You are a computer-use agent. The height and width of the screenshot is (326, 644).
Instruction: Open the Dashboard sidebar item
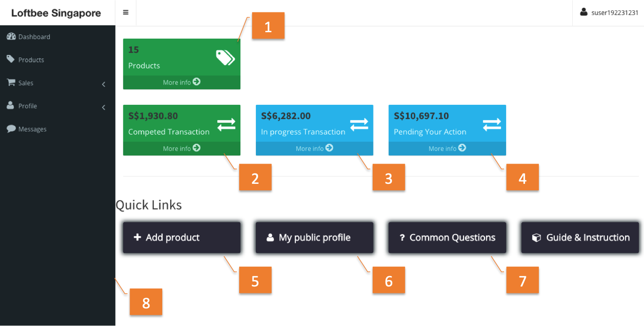[34, 37]
